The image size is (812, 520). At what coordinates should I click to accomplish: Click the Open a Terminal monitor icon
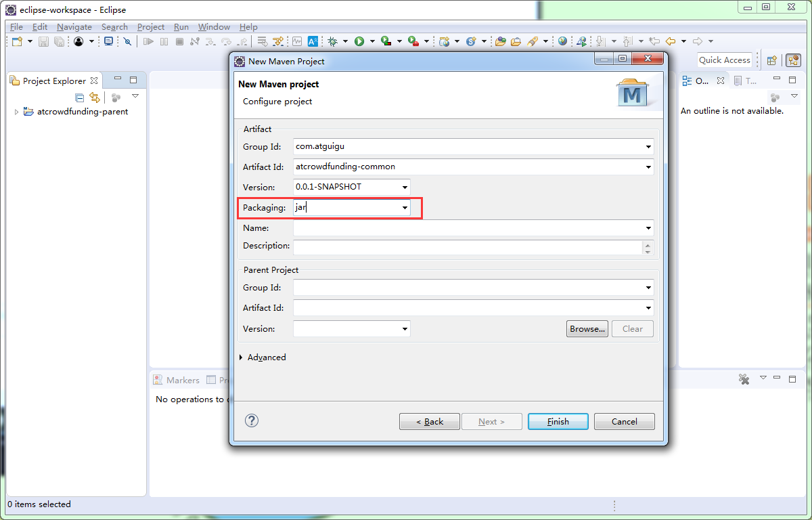pyautogui.click(x=108, y=41)
